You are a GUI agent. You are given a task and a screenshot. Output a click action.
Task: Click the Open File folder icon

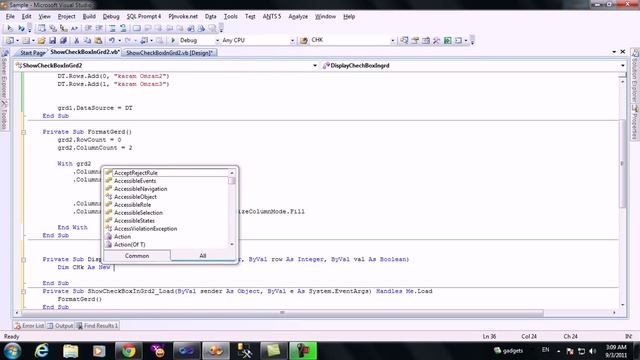[x=41, y=40]
